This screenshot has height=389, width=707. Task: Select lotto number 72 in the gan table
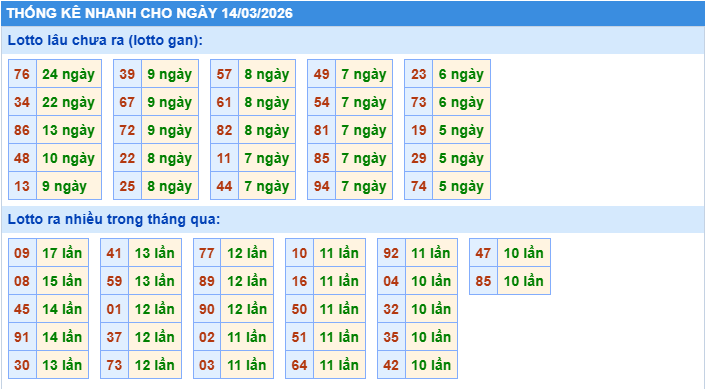(x=128, y=130)
